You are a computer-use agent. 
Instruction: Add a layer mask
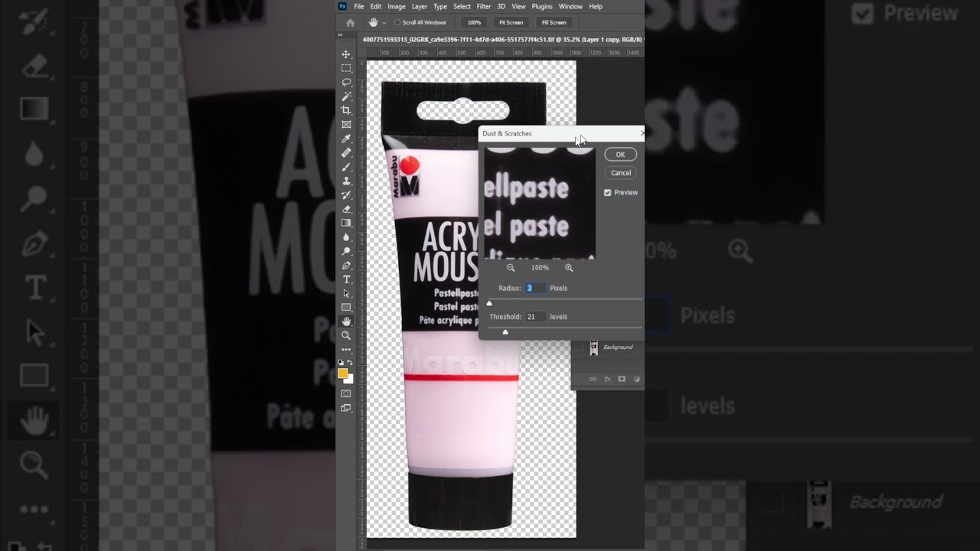[x=622, y=379]
